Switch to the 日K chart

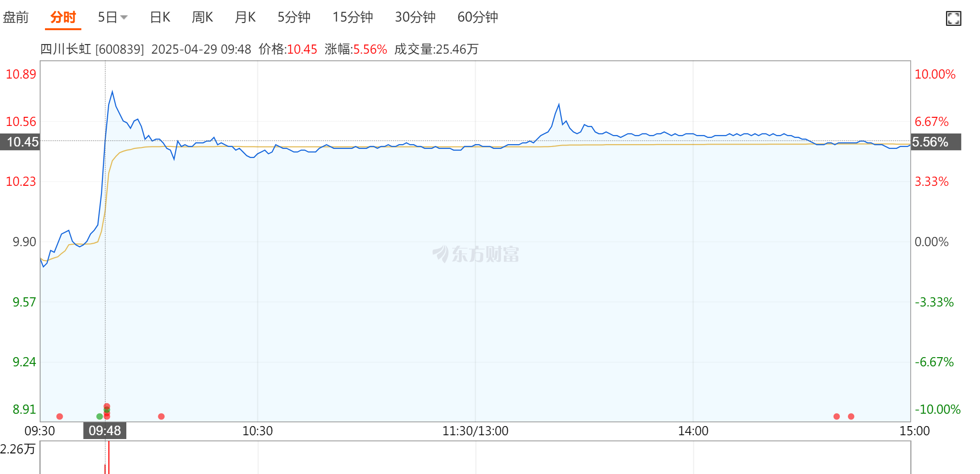click(160, 17)
